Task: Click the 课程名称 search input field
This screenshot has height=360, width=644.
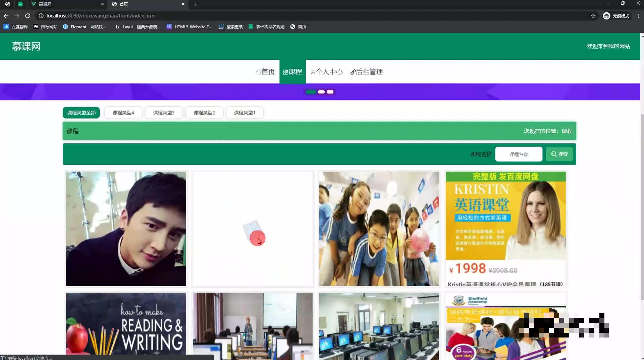Action: pos(519,154)
